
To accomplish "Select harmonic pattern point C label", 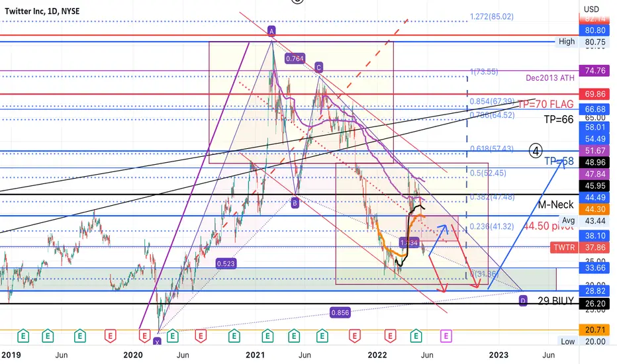I will click(x=318, y=68).
